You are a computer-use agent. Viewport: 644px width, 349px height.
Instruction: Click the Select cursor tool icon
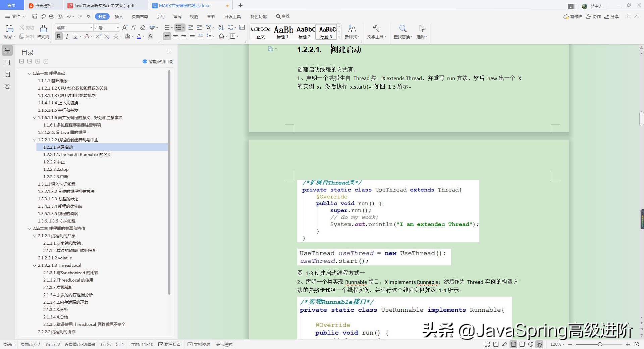(422, 29)
